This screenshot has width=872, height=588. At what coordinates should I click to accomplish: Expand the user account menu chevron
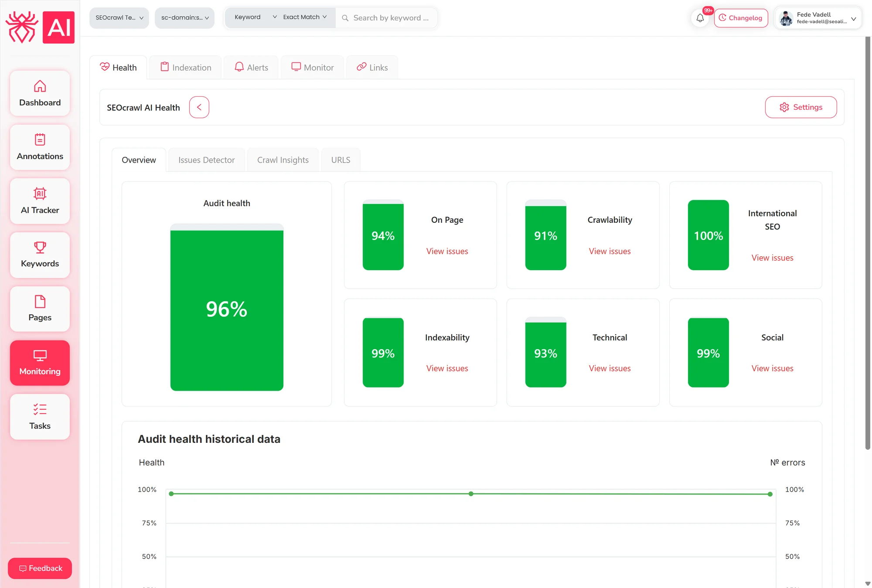coord(854,18)
